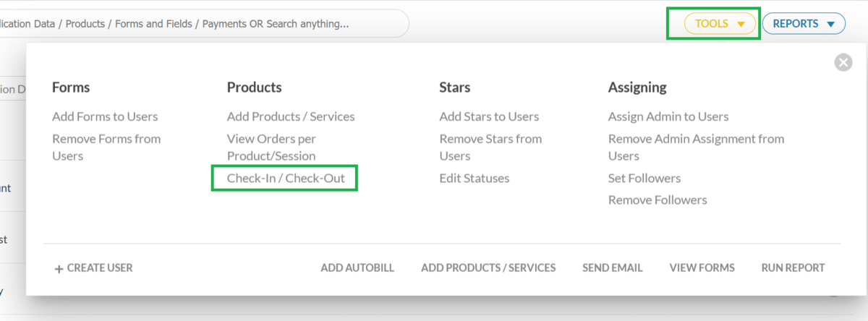Click Add Stars to Users
868x321 pixels.
(489, 116)
